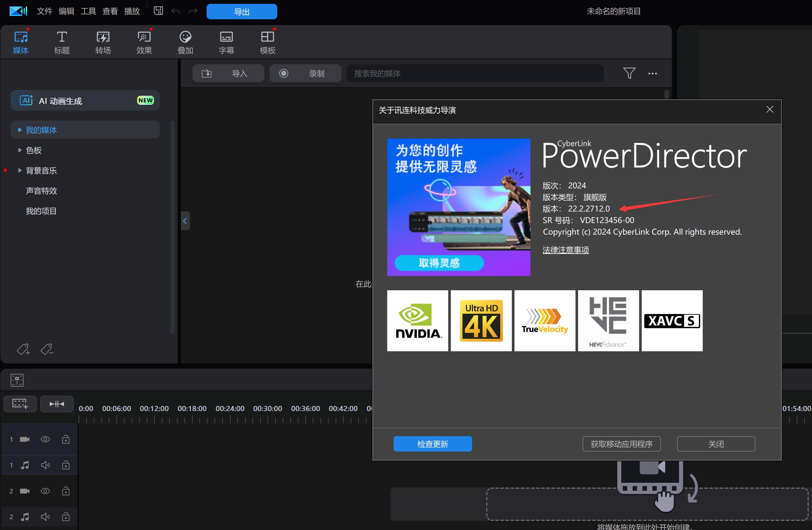The height and width of the screenshot is (530, 812).
Task: Open the 媒体 (Media) room
Action: pos(21,42)
